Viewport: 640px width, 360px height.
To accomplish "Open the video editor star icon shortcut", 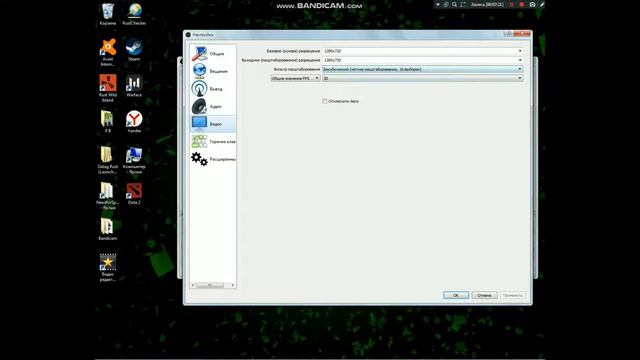I will (x=108, y=267).
